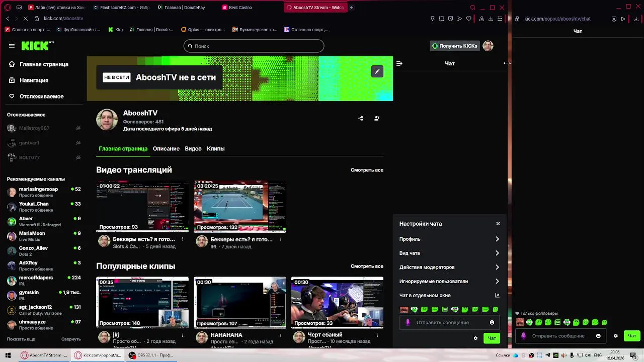The height and width of the screenshot is (362, 644).
Task: Open the Букмекерская ко... bookmark
Action: [x=255, y=30]
